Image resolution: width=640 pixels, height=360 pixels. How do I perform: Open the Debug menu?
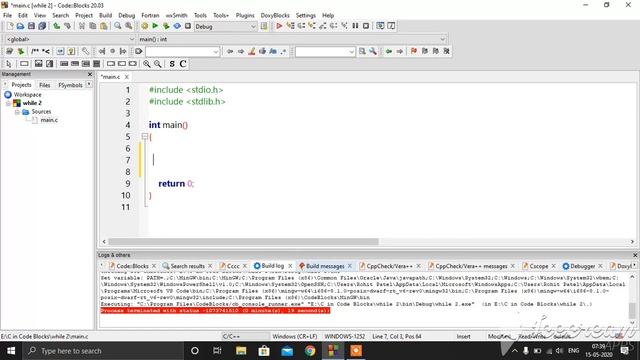pos(127,15)
